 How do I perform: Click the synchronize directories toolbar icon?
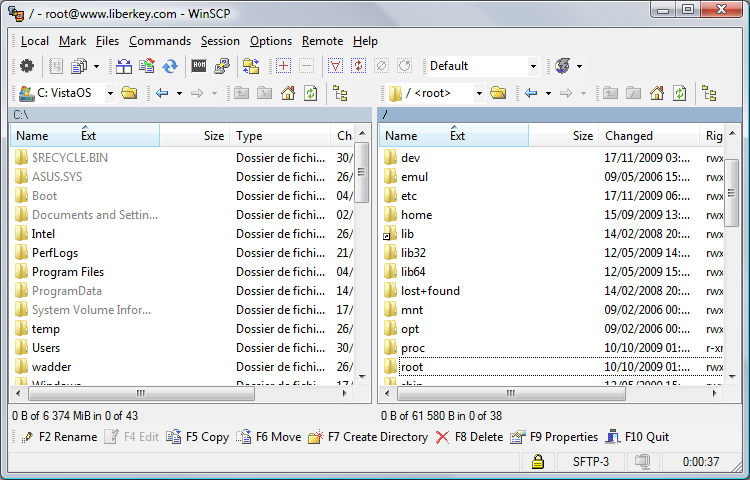click(x=171, y=66)
